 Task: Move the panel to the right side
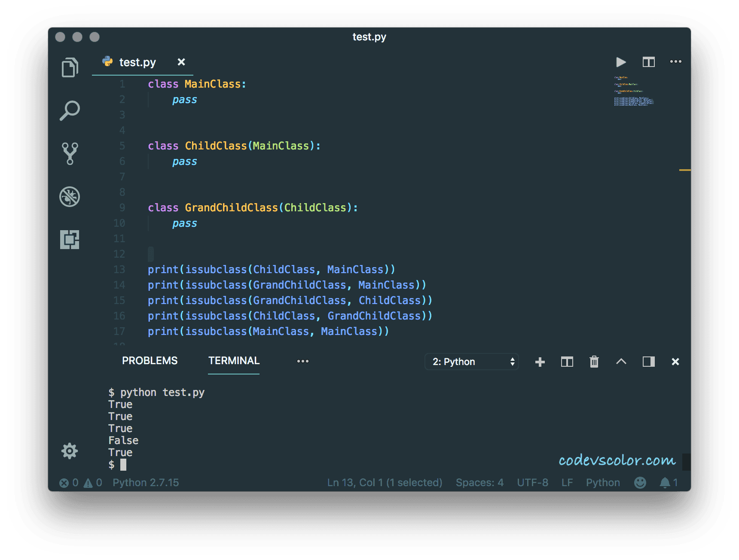pyautogui.click(x=649, y=362)
